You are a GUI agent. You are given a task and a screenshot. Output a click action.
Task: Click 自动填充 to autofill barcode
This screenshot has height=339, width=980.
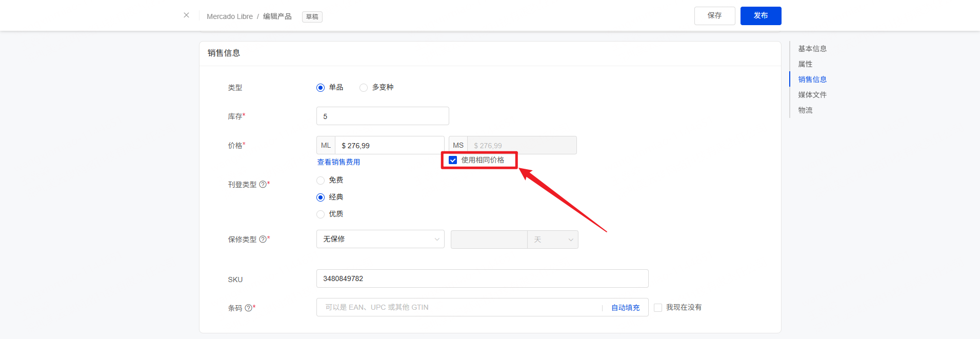(x=625, y=308)
